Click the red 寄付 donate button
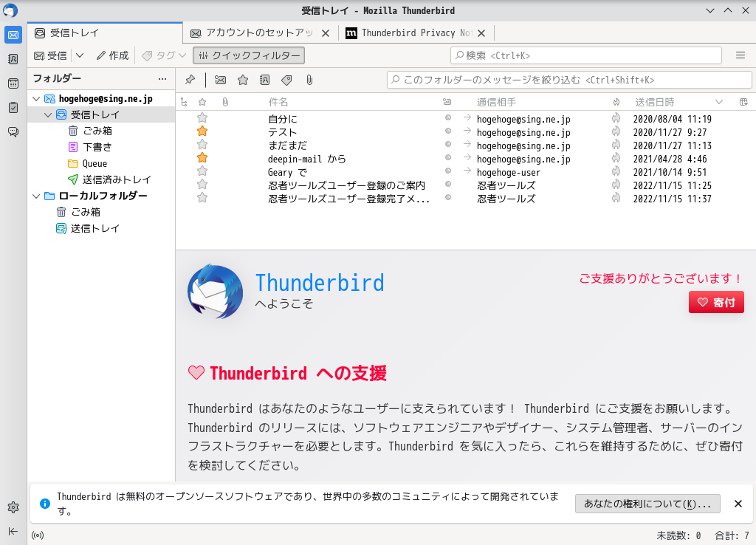The height and width of the screenshot is (545, 756). point(716,302)
